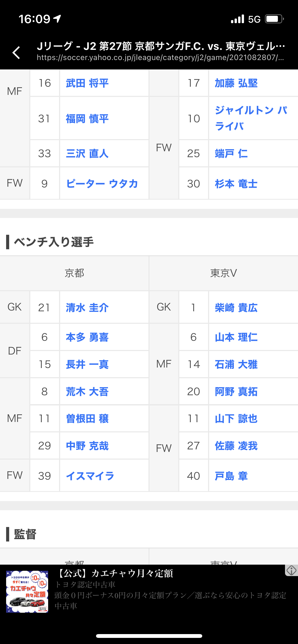298x644 pixels.
Task: Open player ピーター ウタカ profile
Action: click(x=102, y=184)
